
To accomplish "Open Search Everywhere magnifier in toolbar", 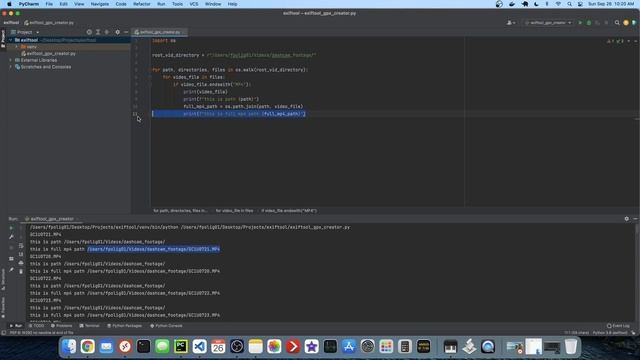I will (x=617, y=23).
